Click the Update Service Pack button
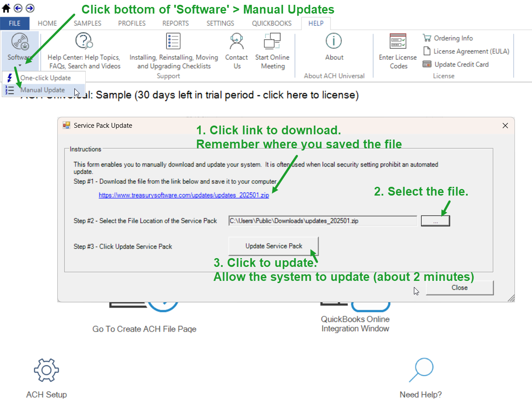 tap(274, 246)
